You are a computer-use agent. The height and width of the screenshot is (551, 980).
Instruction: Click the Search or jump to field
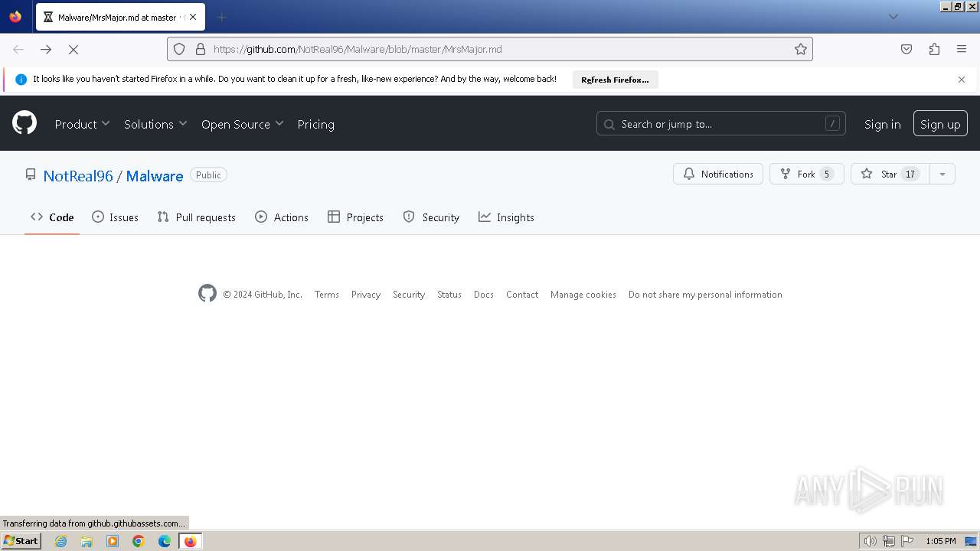click(x=720, y=124)
